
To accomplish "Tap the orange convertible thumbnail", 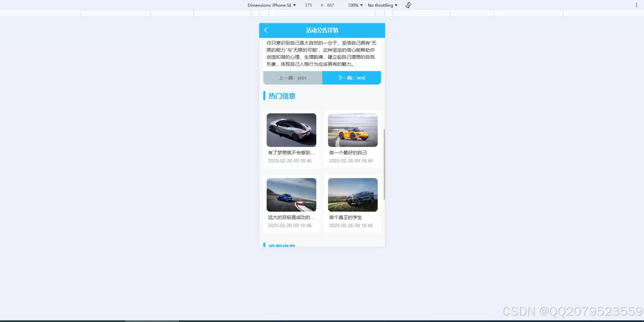I will click(x=353, y=130).
